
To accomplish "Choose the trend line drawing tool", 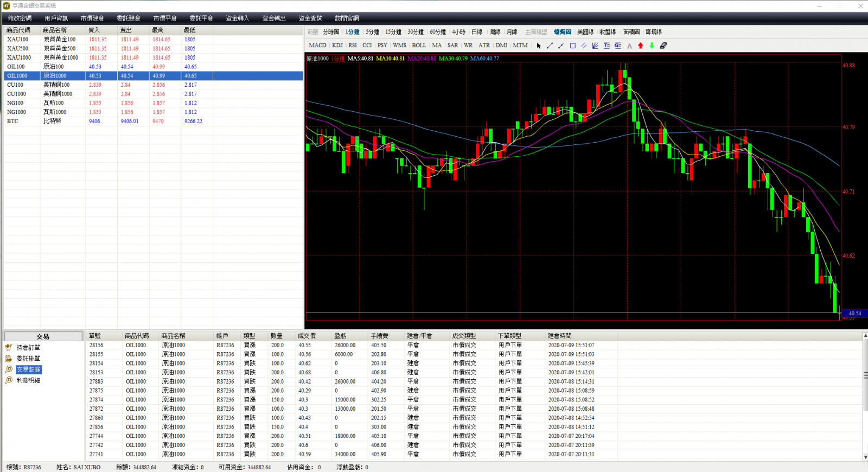I will (x=550, y=46).
